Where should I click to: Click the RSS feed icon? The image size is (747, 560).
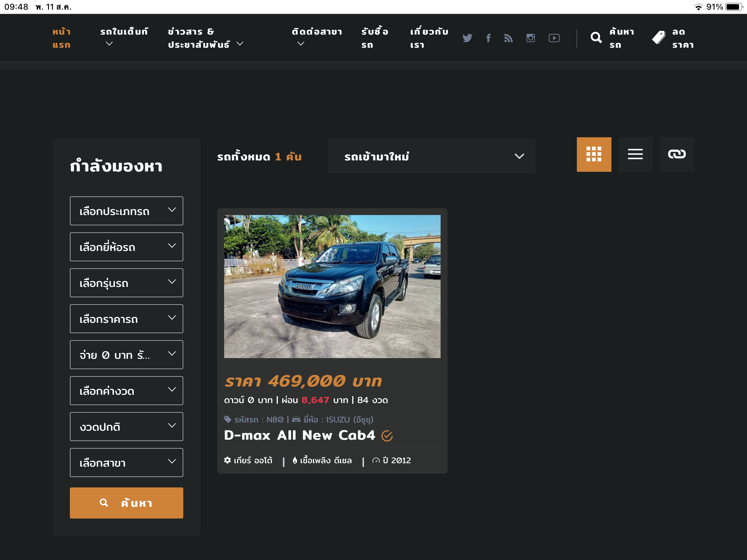tap(508, 38)
